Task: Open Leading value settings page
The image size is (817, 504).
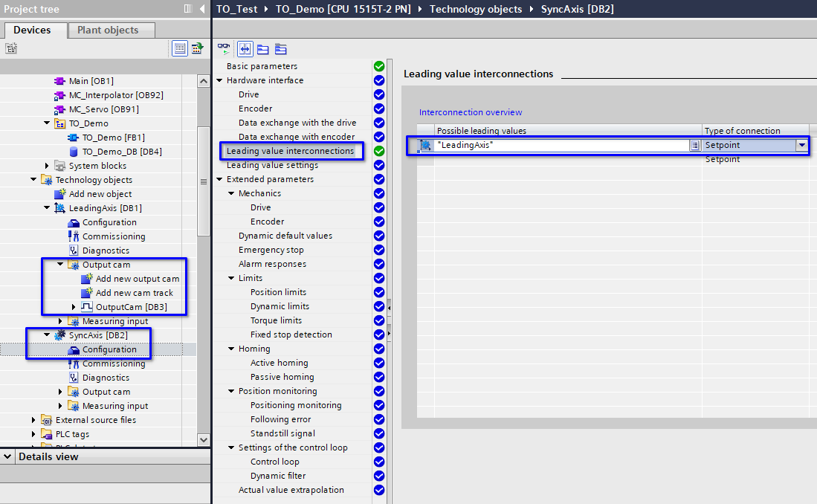Action: pos(272,165)
